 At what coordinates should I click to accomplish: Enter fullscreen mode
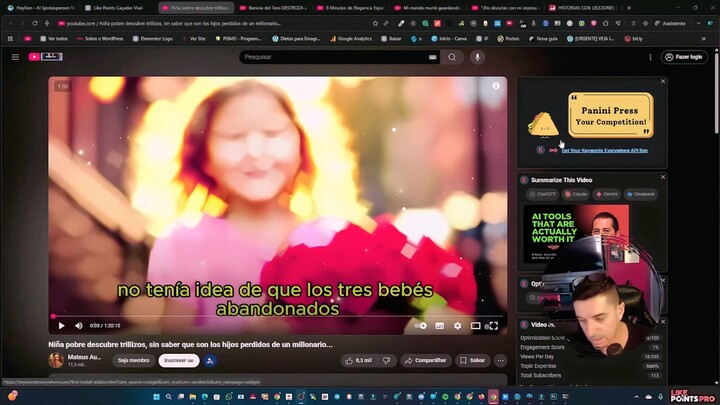[494, 326]
